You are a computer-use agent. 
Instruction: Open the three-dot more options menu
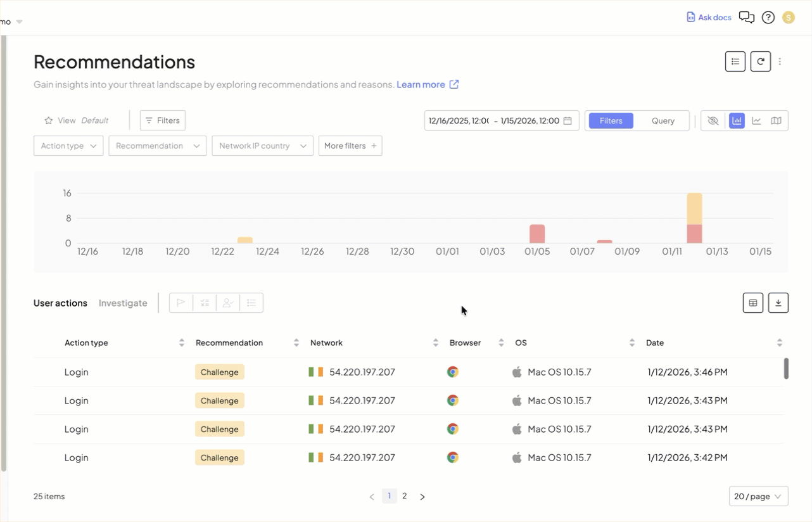780,61
